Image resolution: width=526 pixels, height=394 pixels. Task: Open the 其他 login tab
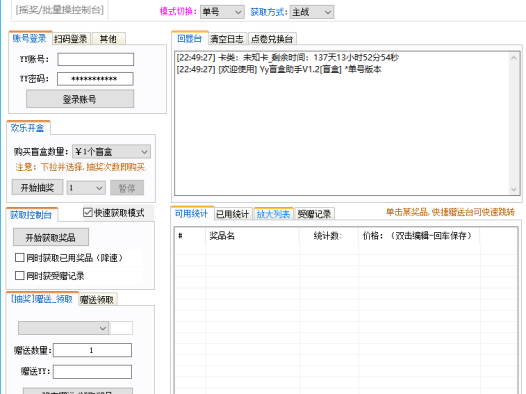[108, 39]
